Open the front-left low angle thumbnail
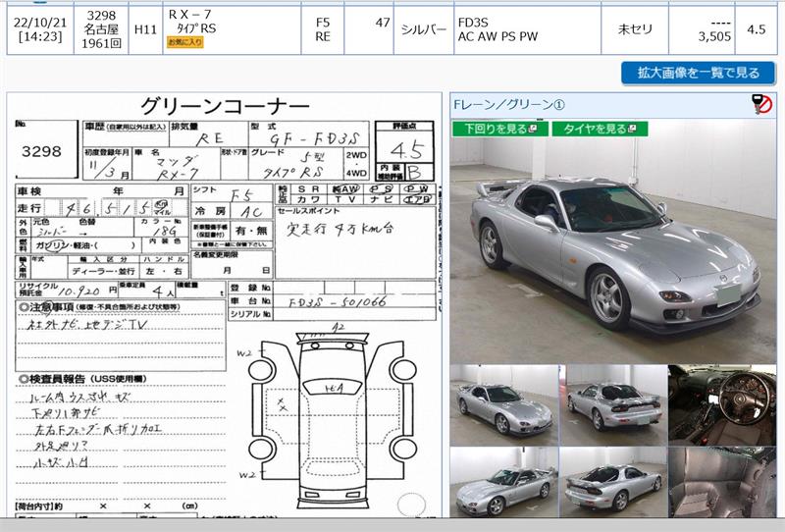Screen dimensions: 785x532 (503, 482)
